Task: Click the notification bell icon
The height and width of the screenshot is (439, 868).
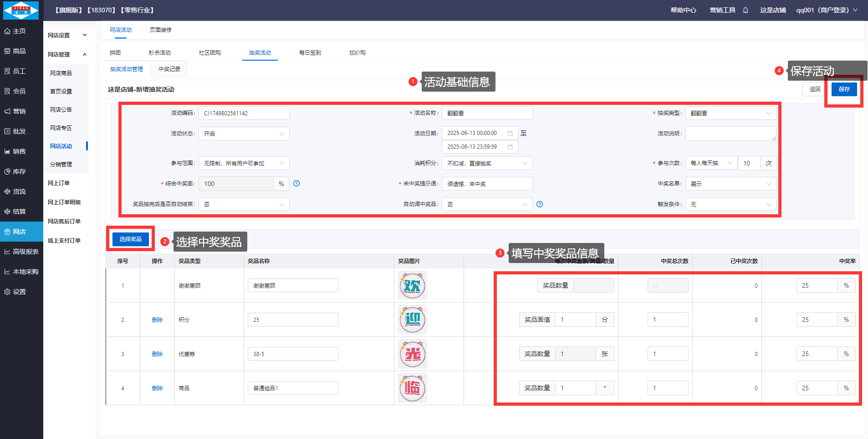Action: coord(745,10)
